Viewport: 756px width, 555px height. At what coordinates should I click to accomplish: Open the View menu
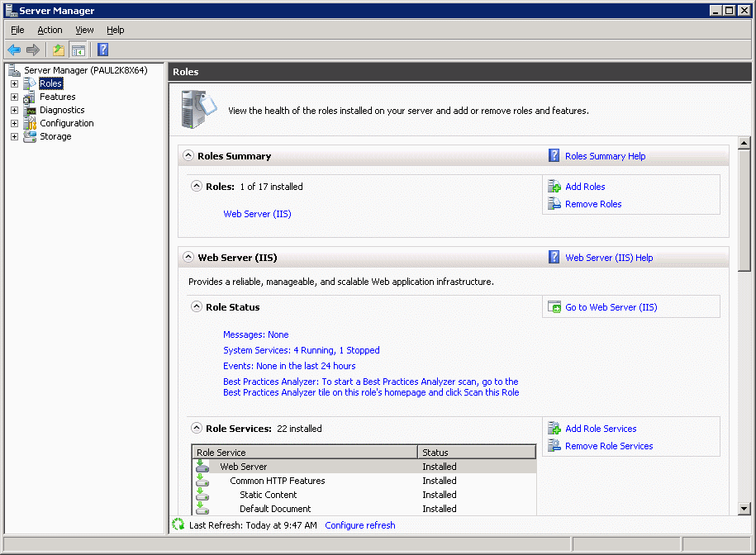coord(84,30)
